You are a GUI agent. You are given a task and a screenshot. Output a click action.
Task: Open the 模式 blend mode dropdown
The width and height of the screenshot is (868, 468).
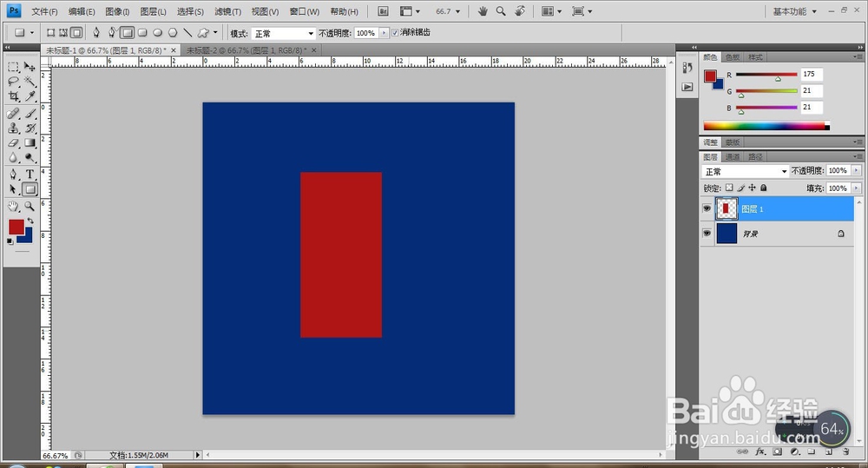284,33
